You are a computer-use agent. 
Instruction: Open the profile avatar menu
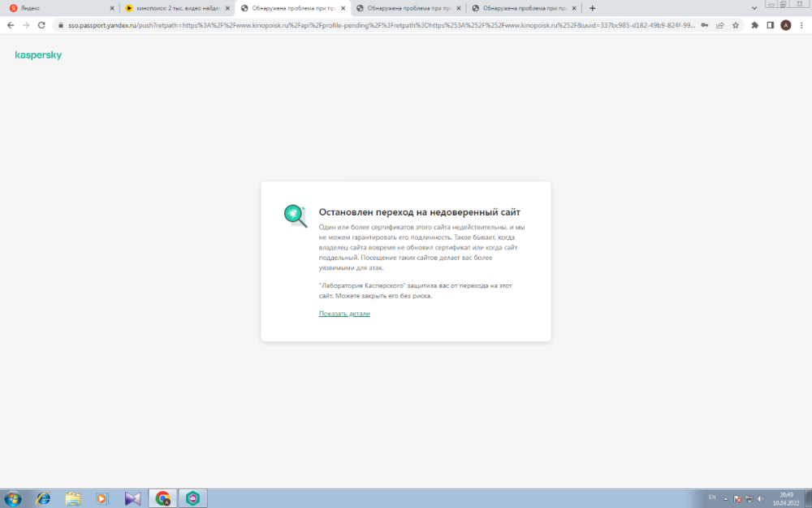click(x=785, y=24)
